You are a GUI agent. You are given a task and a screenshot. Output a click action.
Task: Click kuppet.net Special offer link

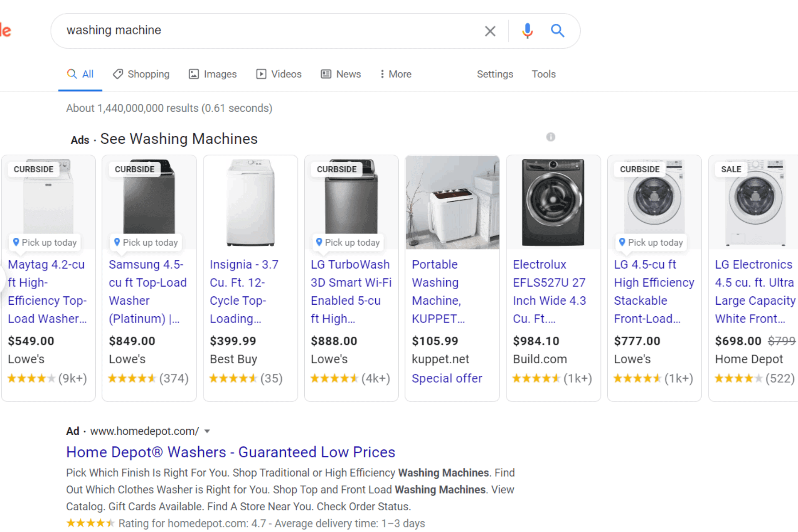coord(447,378)
